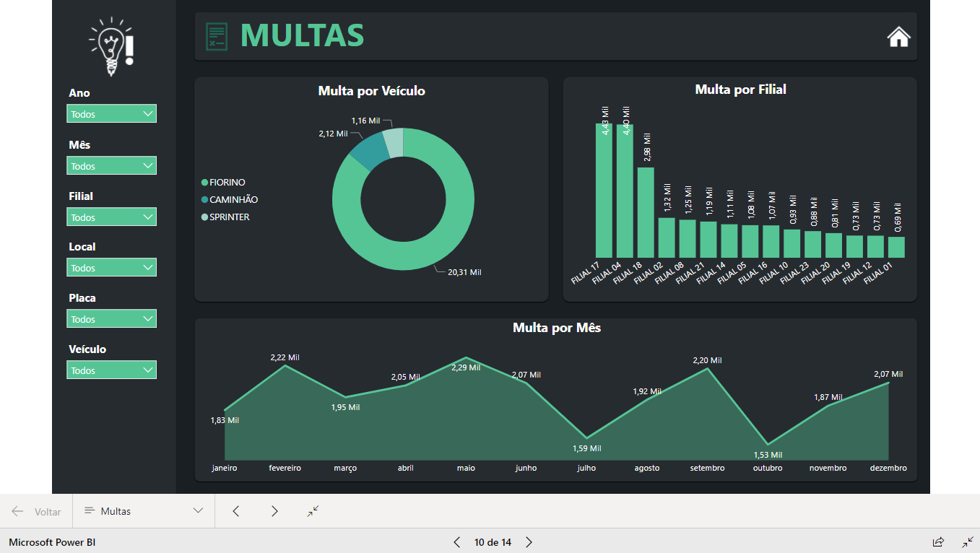Open the Placa filter dropdown
980x553 pixels.
pyautogui.click(x=111, y=319)
